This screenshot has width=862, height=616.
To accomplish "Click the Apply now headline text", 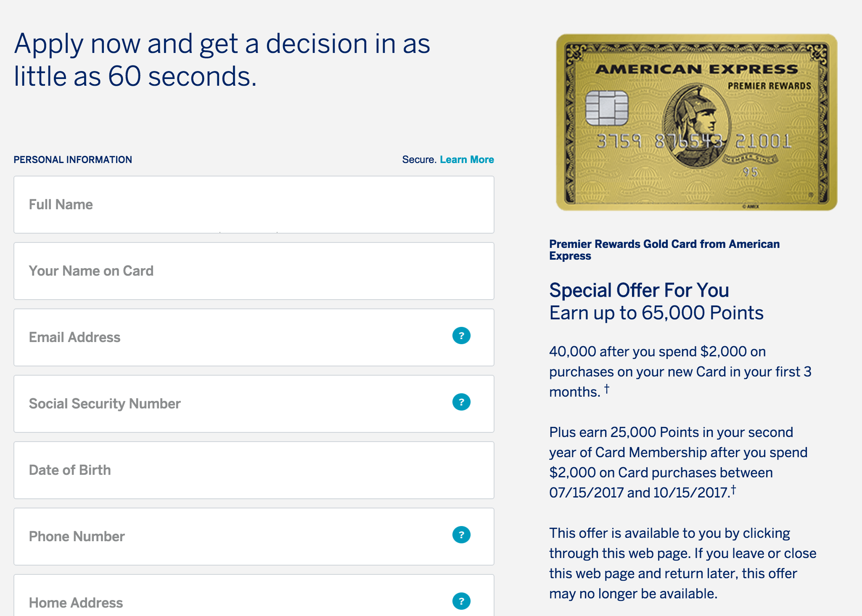I will pos(222,60).
